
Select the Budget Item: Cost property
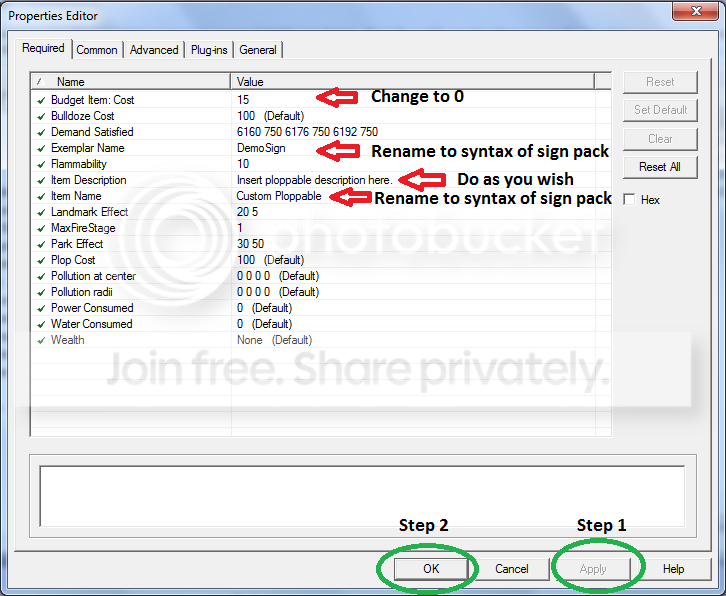click(92, 100)
